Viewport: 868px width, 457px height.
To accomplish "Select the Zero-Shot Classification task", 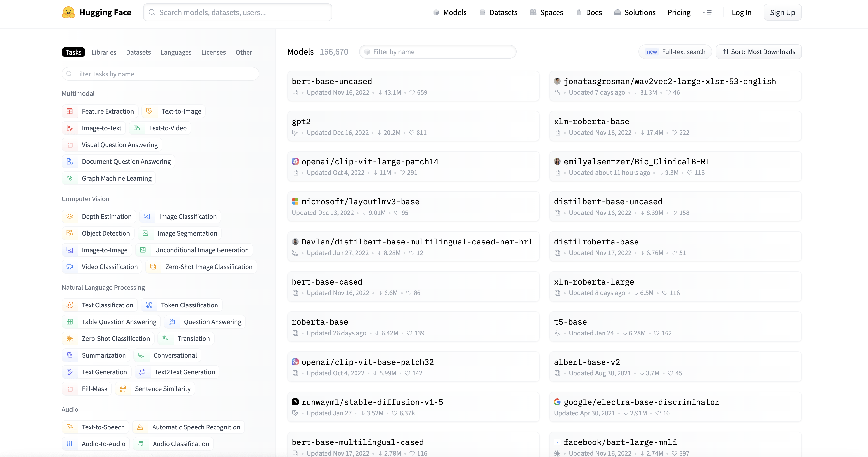I will click(x=108, y=338).
